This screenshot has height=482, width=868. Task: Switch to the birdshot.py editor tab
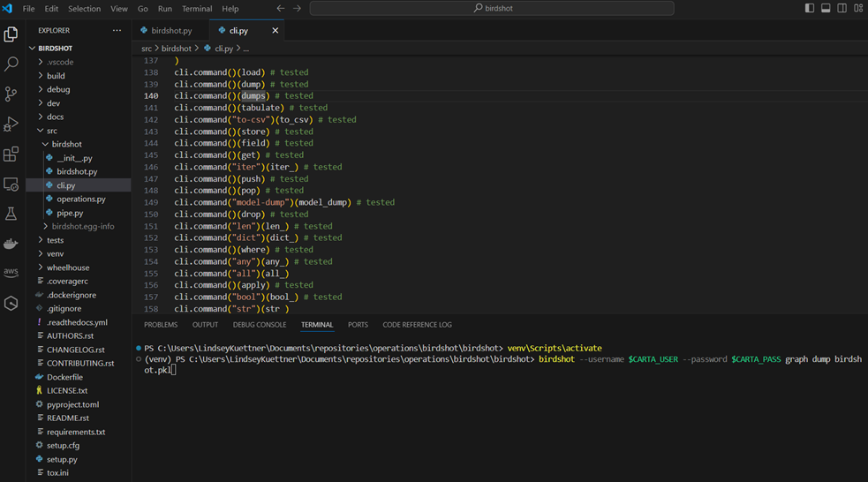coord(171,30)
